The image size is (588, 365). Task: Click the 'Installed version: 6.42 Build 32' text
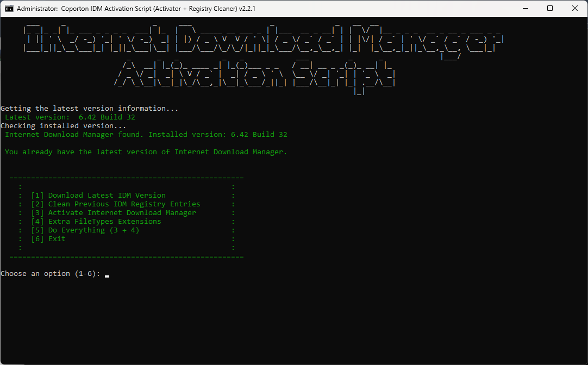(218, 134)
